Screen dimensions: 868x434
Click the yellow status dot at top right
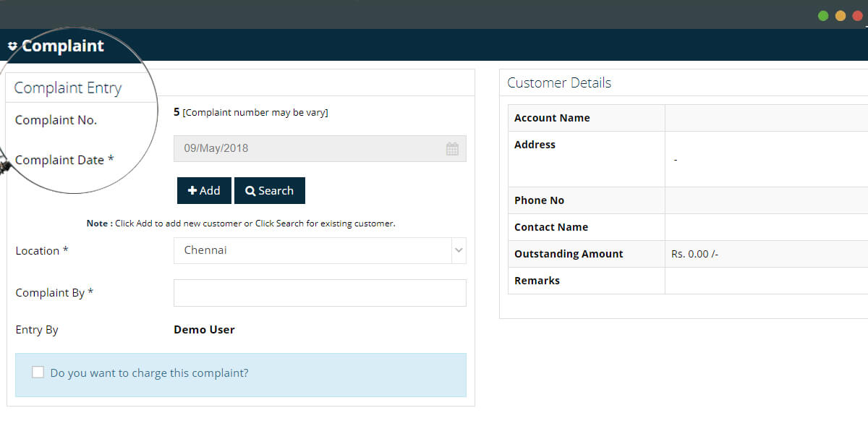(x=841, y=15)
